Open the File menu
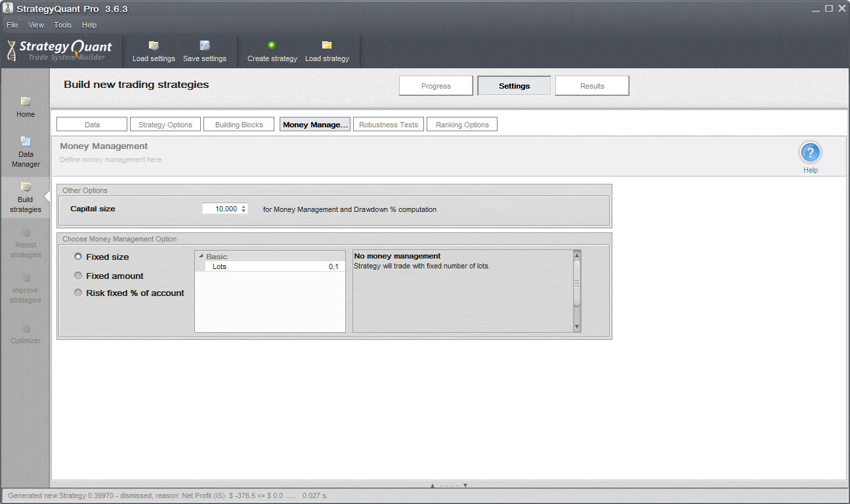Viewport: 850px width, 504px height. click(x=12, y=25)
